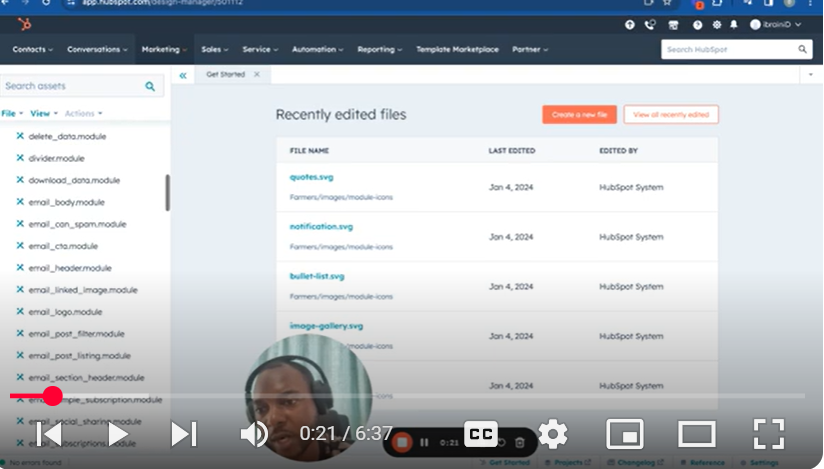
Task: Open the Conversations menu
Action: pos(97,49)
